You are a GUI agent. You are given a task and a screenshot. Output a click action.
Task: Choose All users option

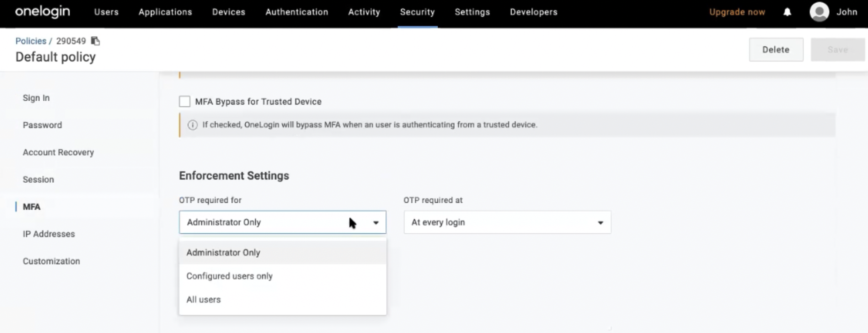click(283, 299)
